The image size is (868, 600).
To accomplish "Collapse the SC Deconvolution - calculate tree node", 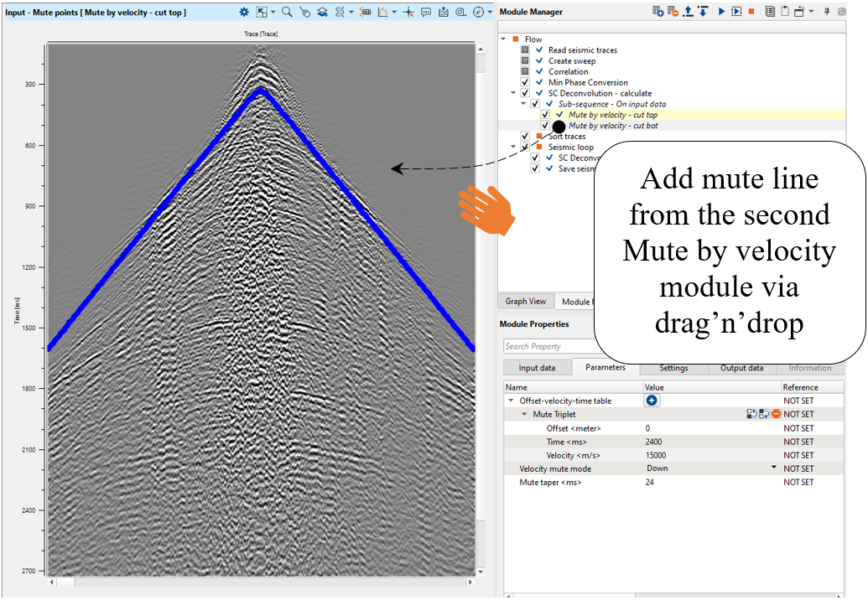I will point(514,93).
